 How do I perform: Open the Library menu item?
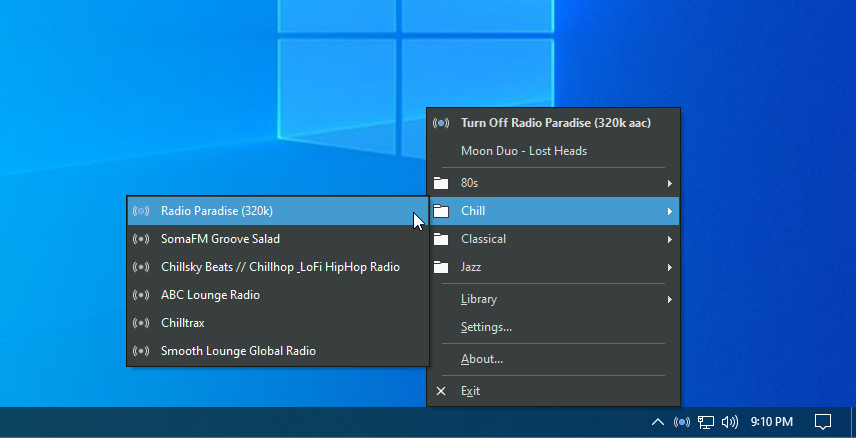point(554,299)
